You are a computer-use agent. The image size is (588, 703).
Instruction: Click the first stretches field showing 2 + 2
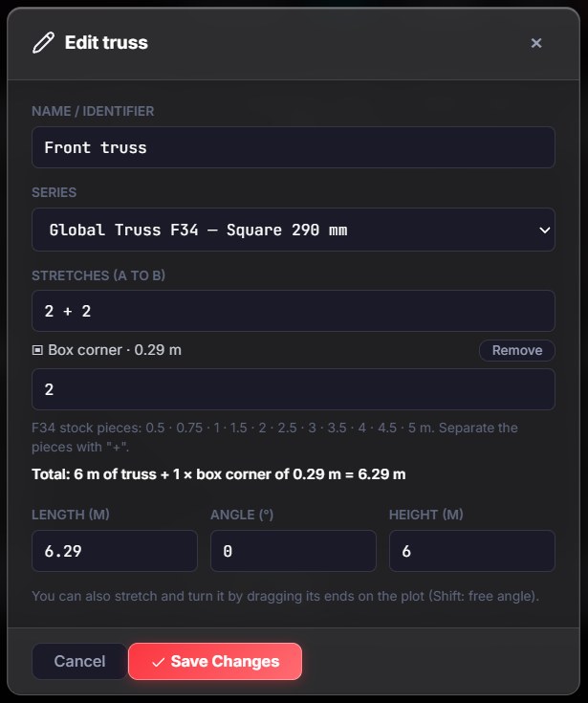pyautogui.click(x=294, y=311)
